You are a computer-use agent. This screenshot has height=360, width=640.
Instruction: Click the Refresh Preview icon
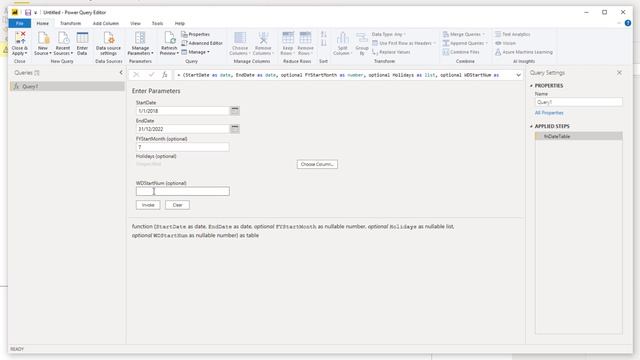[x=169, y=38]
